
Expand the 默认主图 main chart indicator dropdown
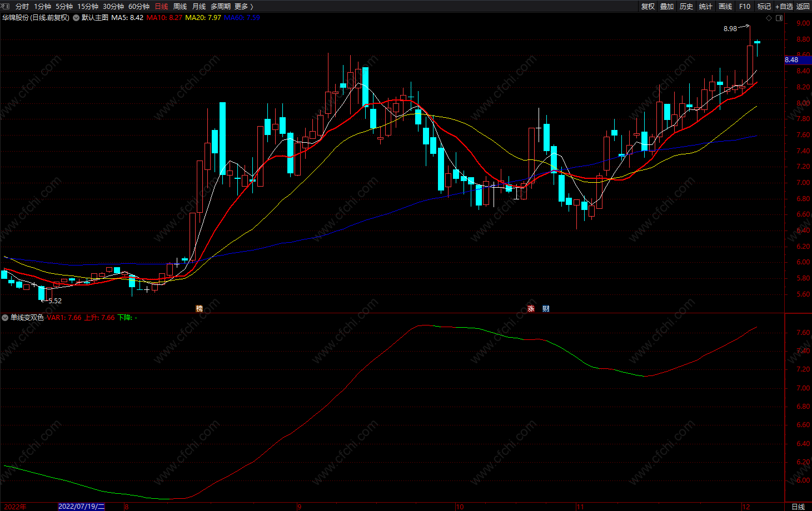[76, 18]
